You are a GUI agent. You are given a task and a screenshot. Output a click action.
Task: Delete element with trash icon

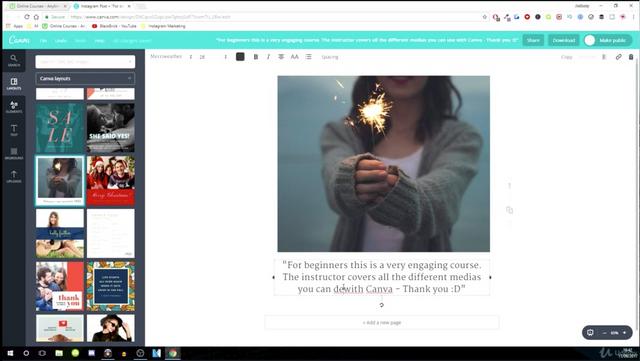(631, 57)
